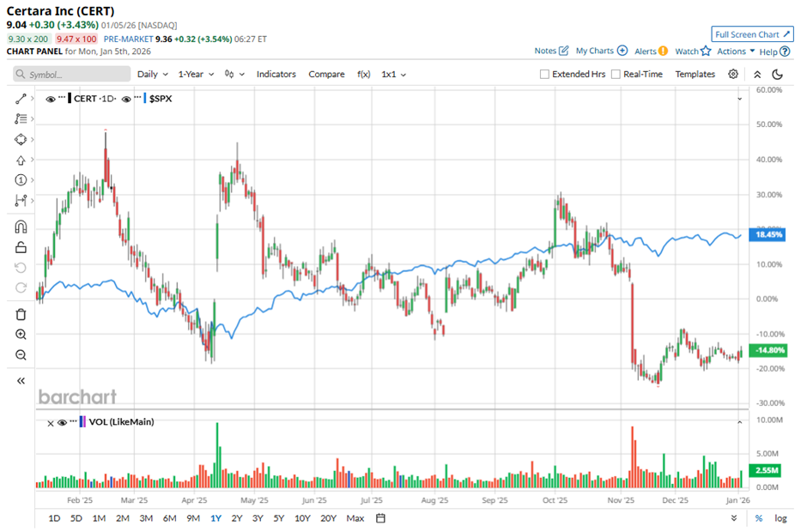The image size is (807, 532).
Task: Select the Max time range
Action: (355, 518)
